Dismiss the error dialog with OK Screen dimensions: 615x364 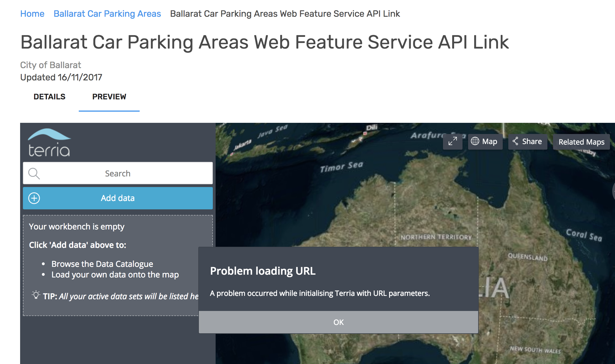[338, 322]
